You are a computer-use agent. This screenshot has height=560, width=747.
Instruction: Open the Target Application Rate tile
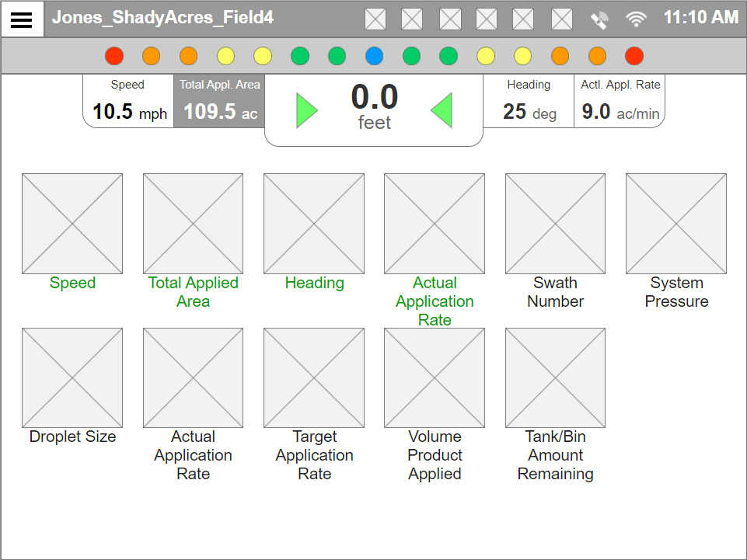313,377
